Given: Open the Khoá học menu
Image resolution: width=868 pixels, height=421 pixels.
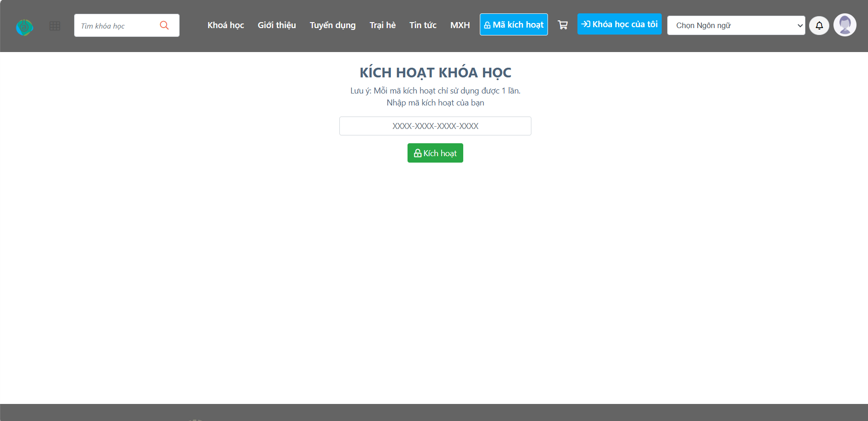Looking at the screenshot, I should 226,25.
